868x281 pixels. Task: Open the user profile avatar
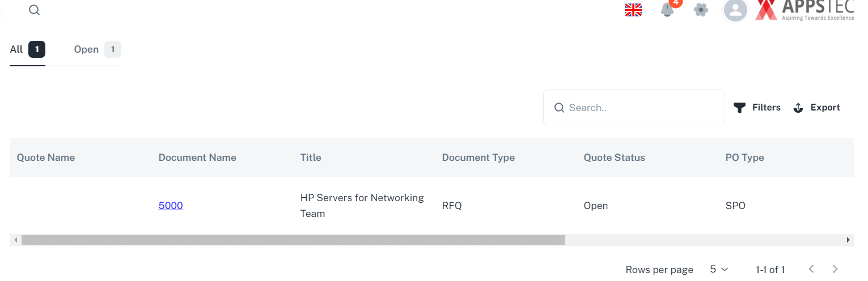(735, 10)
